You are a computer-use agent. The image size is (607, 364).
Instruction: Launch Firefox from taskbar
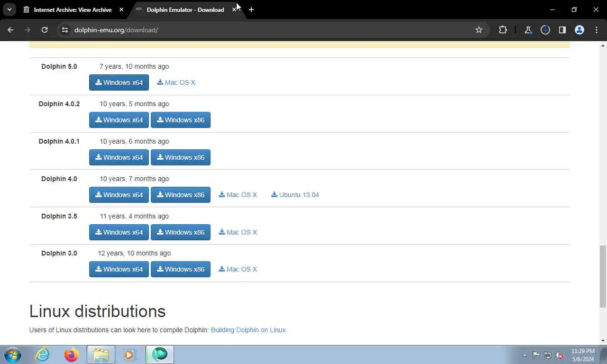coord(72,355)
